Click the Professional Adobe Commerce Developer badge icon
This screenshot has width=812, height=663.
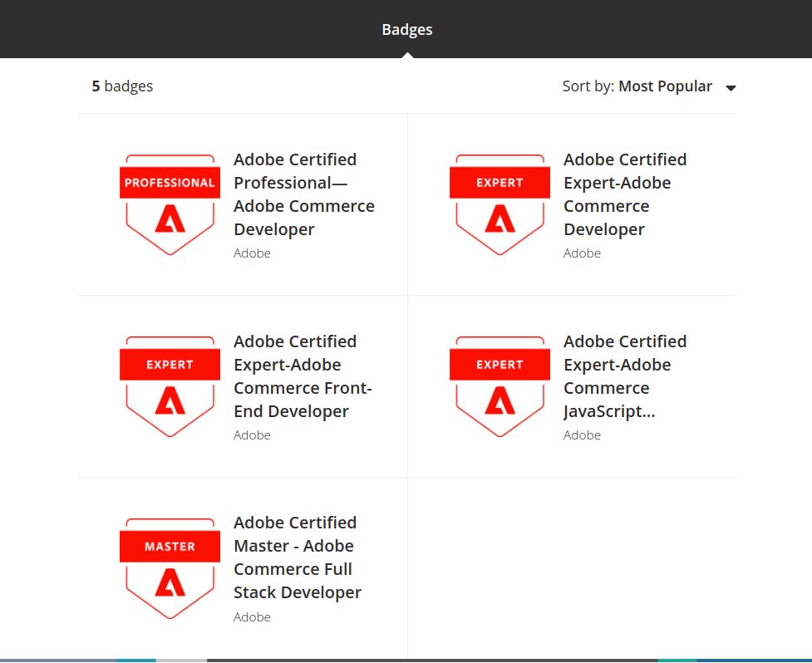point(170,204)
